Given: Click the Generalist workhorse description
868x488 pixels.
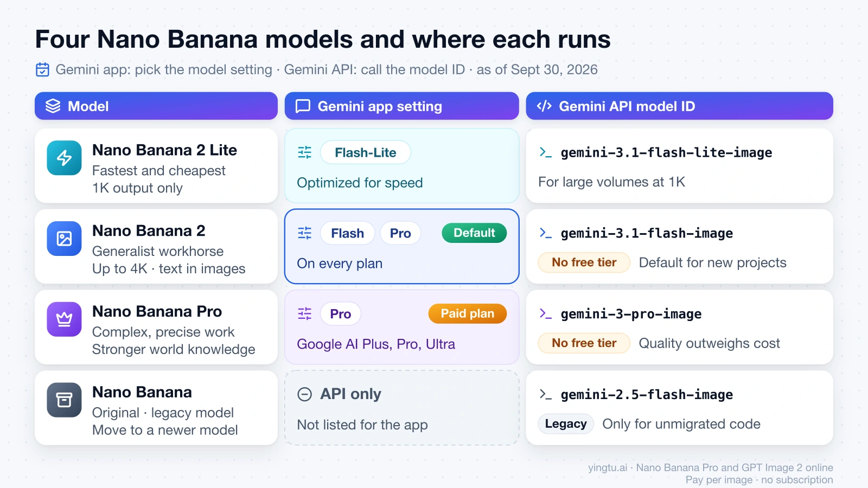Looking at the screenshot, I should (158, 252).
